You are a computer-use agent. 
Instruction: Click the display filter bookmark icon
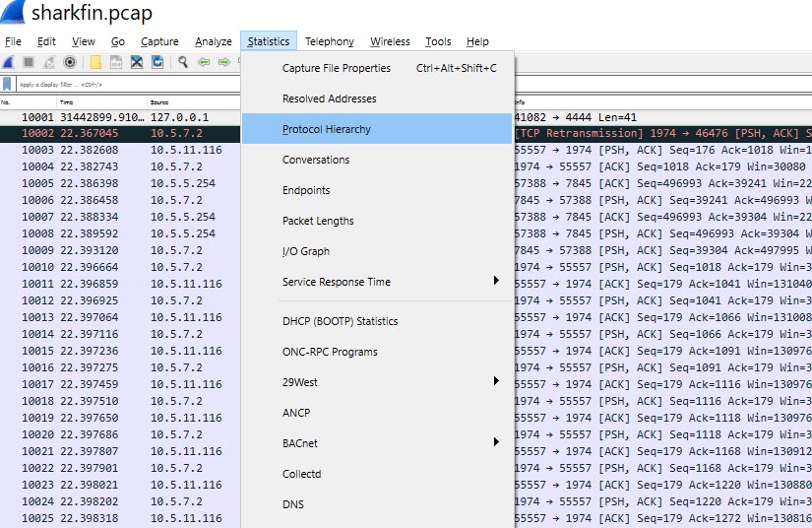tap(7, 84)
